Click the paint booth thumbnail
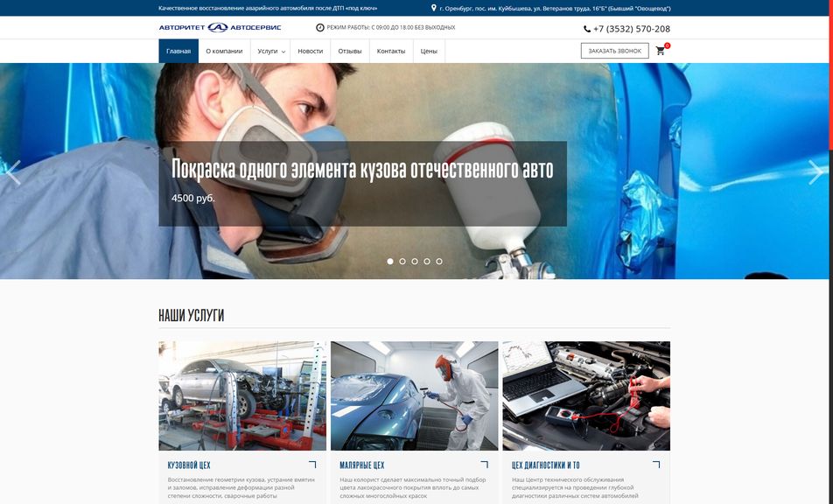This screenshot has width=833, height=504. 415,395
